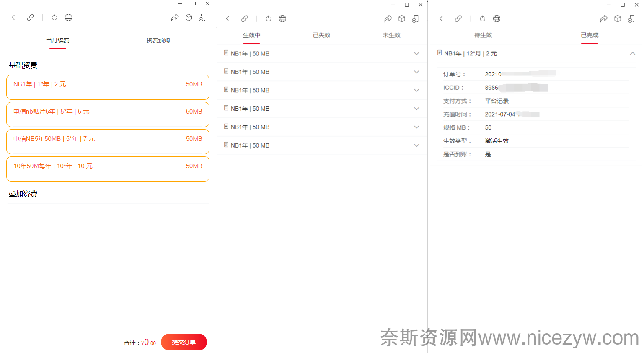
Task: Click the share arrow icon above 已完成 tab
Action: (604, 18)
